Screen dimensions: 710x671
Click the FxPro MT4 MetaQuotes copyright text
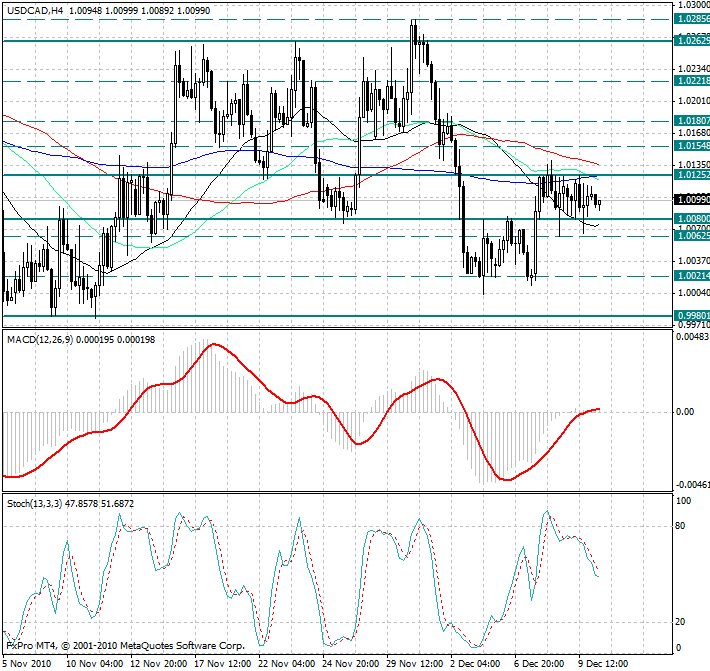(125, 646)
